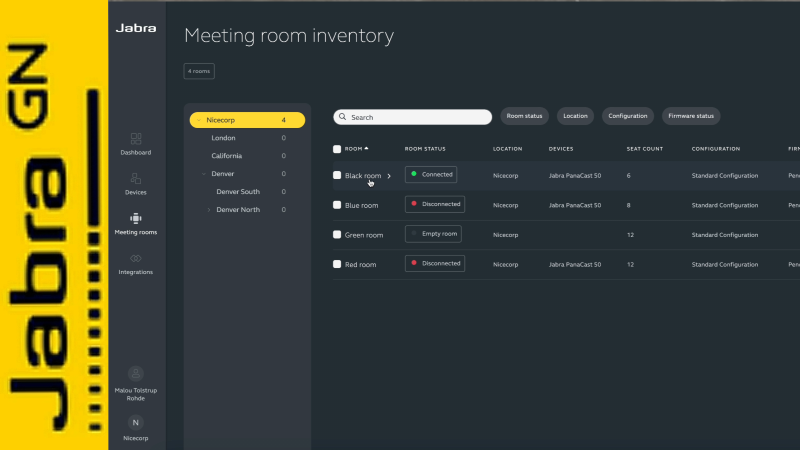Screen dimensions: 800x450
Task: Collapse the Denver tree node
Action: (203, 174)
